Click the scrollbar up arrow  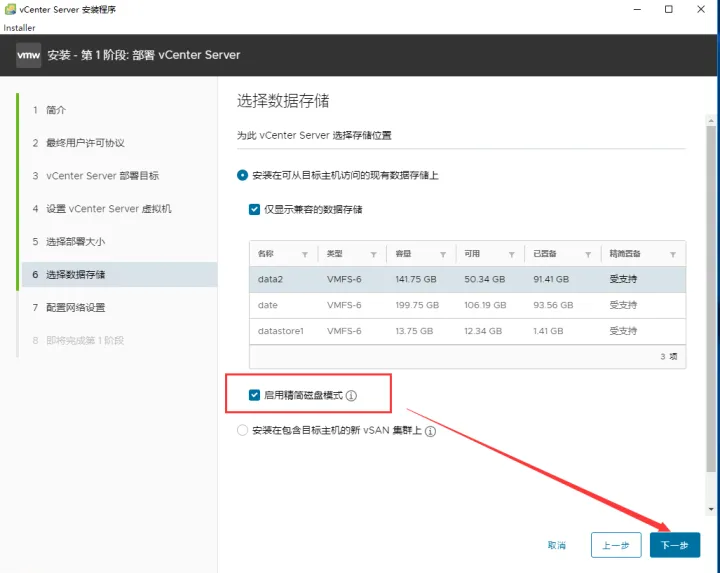coord(711,121)
